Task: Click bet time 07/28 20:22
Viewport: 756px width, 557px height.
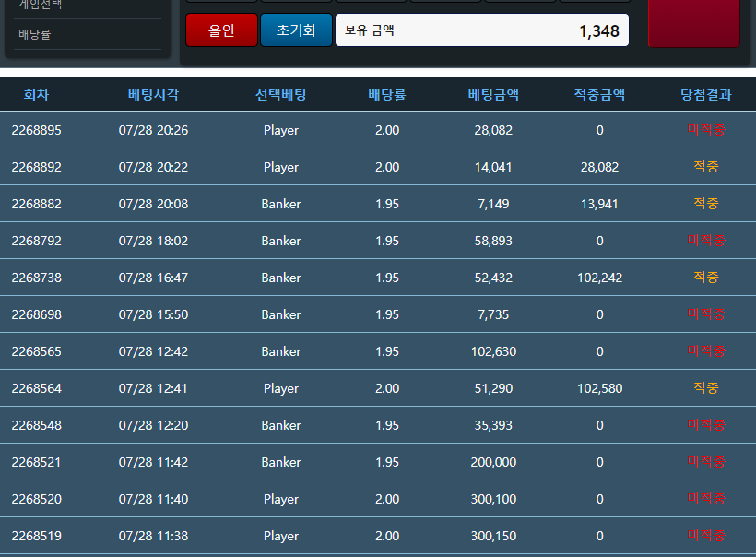Action: (x=153, y=167)
